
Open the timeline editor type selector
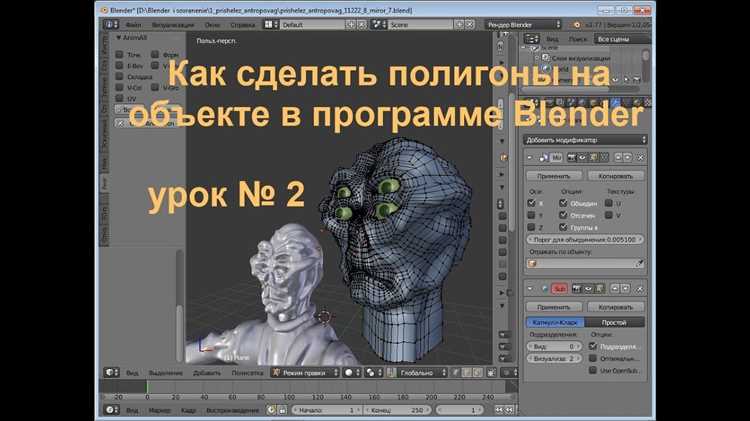point(112,410)
